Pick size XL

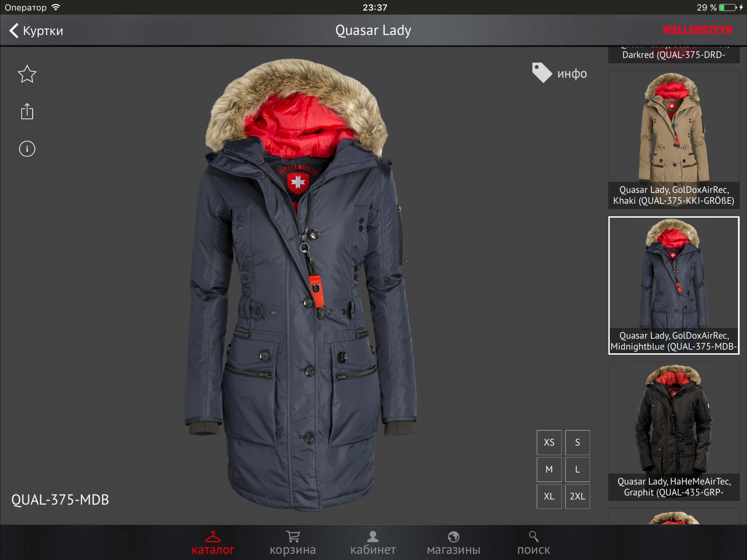(549, 497)
